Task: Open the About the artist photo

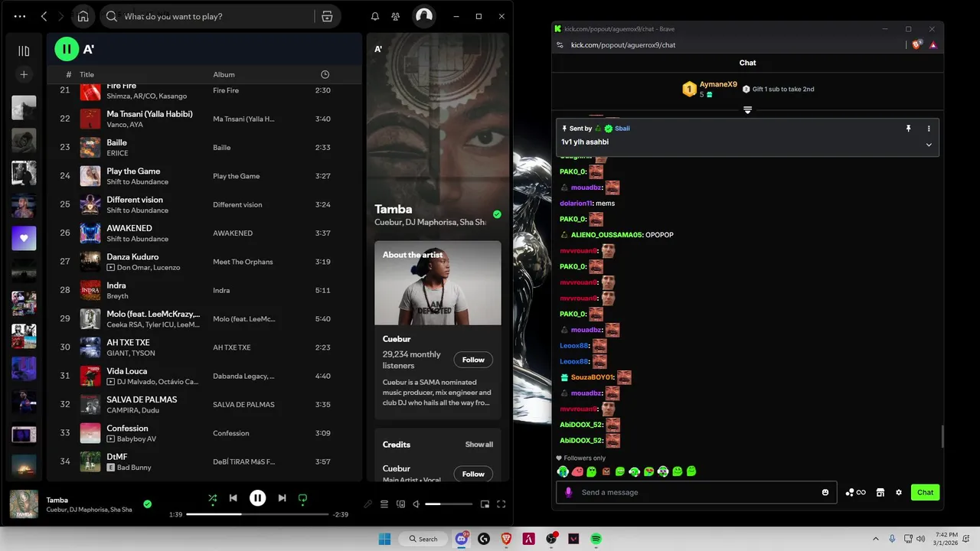Action: pyautogui.click(x=438, y=283)
